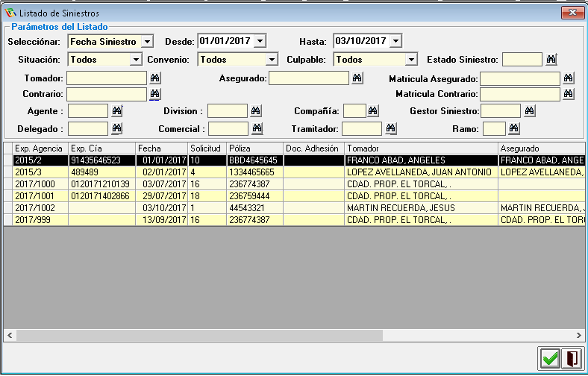Screen dimensions: 588x376
Task: Open Tramitador lookup binoculars
Action: pyautogui.click(x=391, y=128)
